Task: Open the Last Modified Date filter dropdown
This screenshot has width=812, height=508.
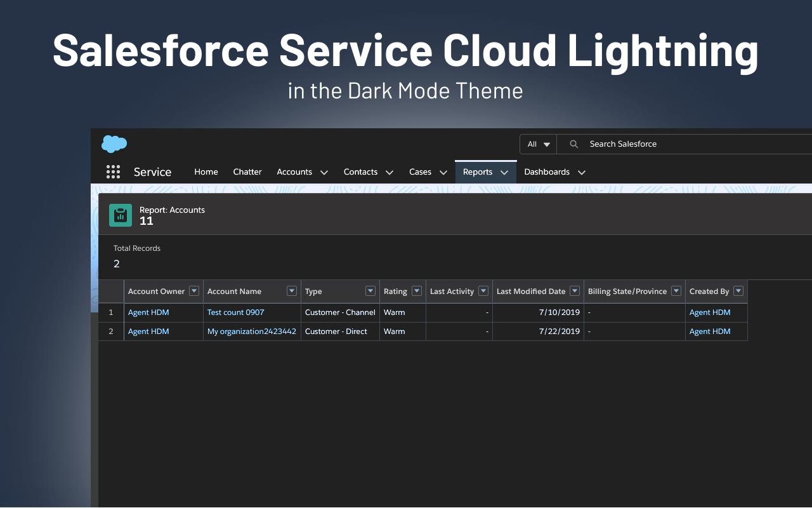Action: 574,291
